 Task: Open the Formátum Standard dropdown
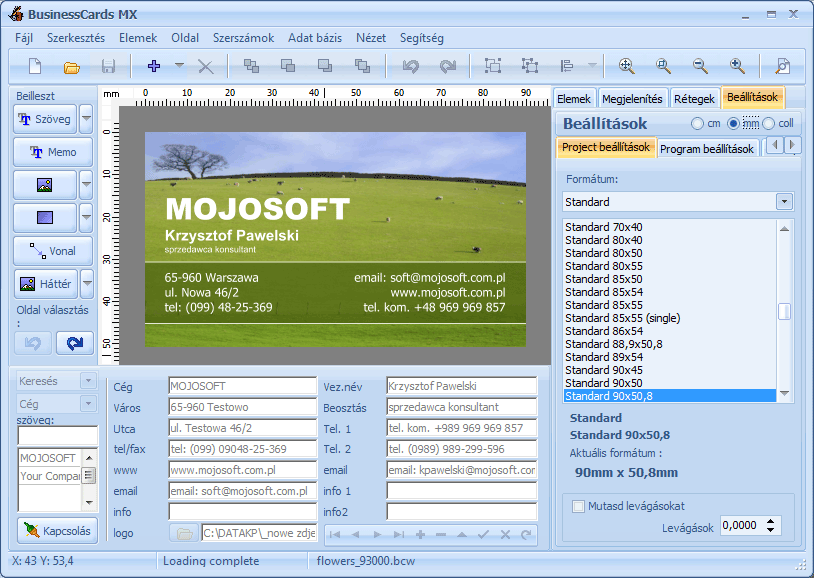pos(784,201)
